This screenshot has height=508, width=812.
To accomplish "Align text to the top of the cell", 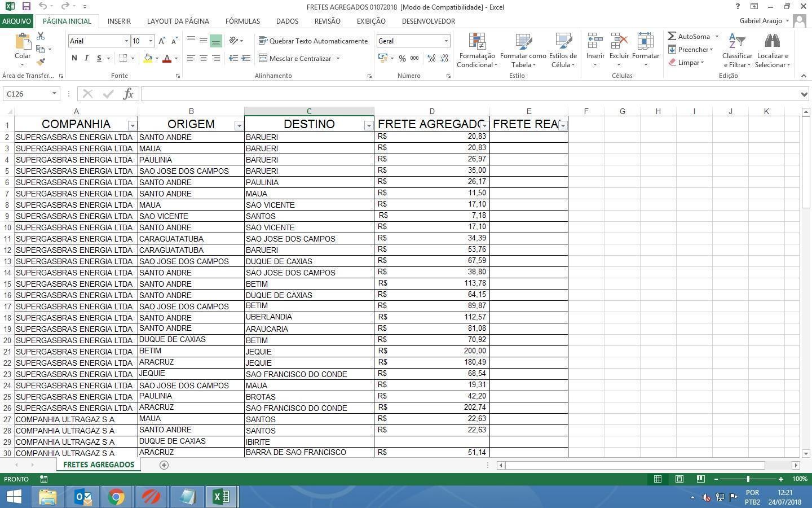I will 191,41.
